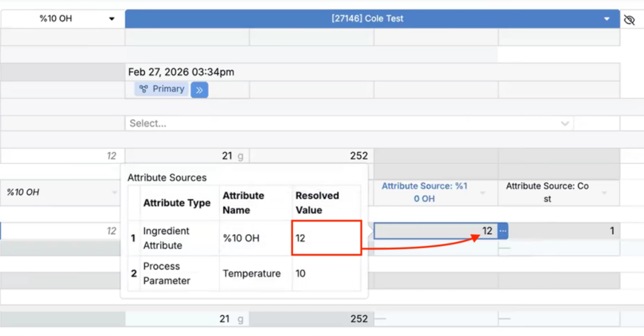644x336 pixels.
Task: Open the Select... dropdown chevron
Action: click(565, 124)
